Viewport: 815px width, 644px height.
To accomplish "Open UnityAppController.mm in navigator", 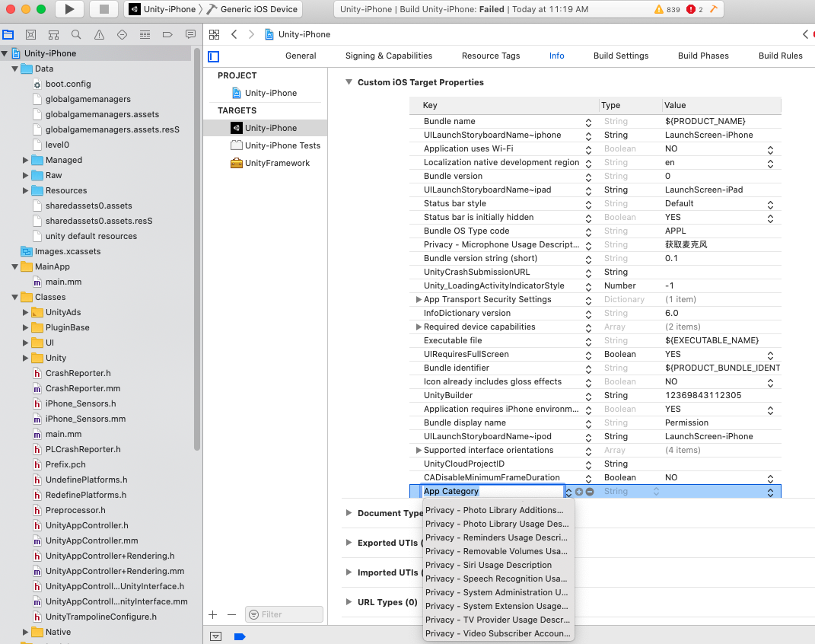I will point(85,540).
